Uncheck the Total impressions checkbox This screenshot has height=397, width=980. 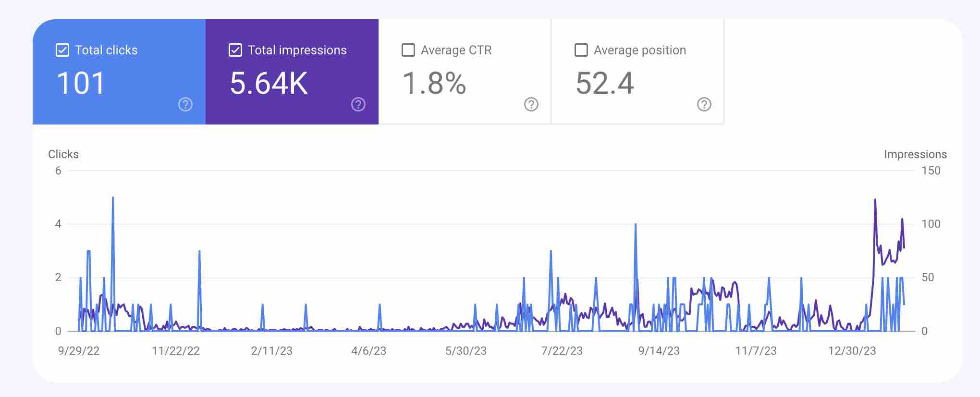[x=235, y=50]
